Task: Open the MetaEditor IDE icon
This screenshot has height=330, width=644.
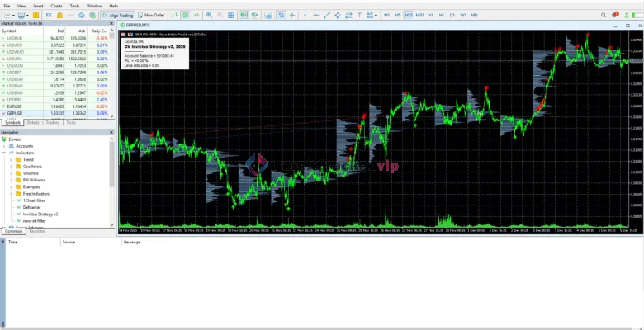Action: 49,15
